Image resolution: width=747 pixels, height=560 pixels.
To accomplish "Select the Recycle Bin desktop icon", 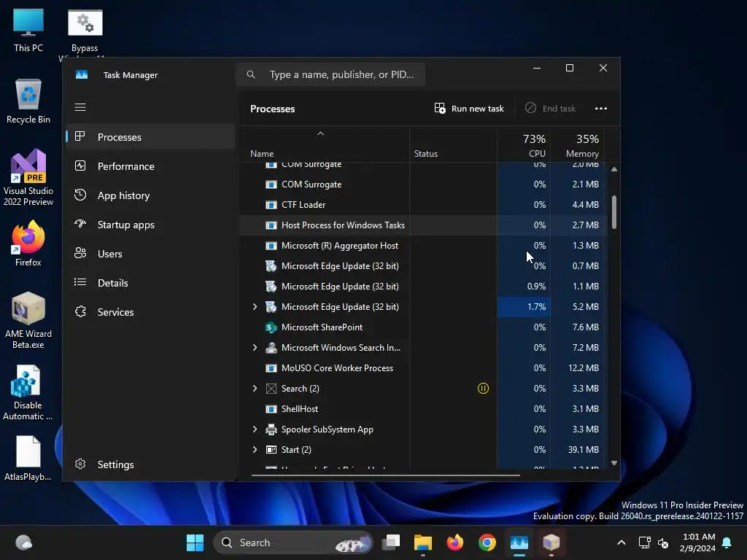I will pyautogui.click(x=28, y=101).
